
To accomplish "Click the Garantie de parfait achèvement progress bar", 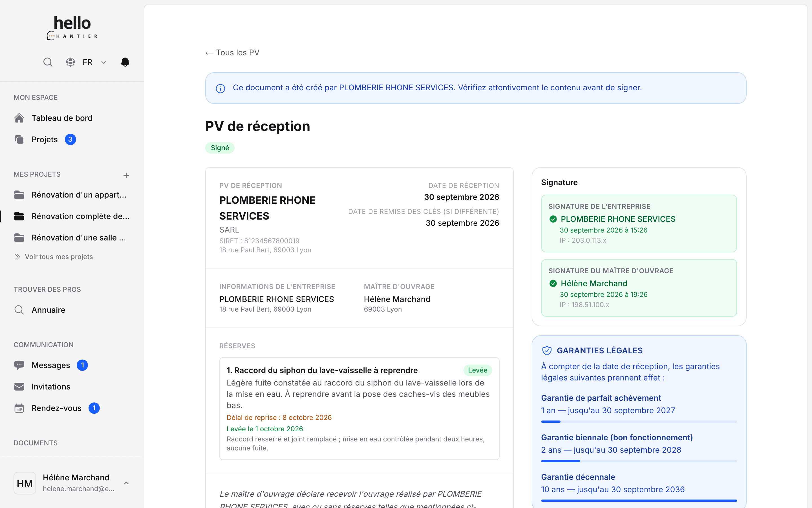I will coord(639,422).
